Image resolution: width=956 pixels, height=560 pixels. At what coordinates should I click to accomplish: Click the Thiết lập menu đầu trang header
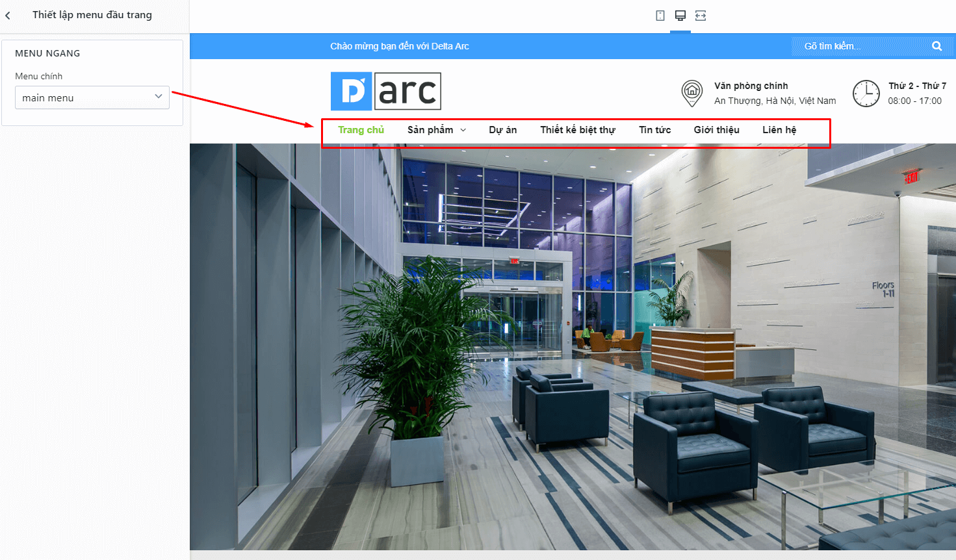[92, 15]
